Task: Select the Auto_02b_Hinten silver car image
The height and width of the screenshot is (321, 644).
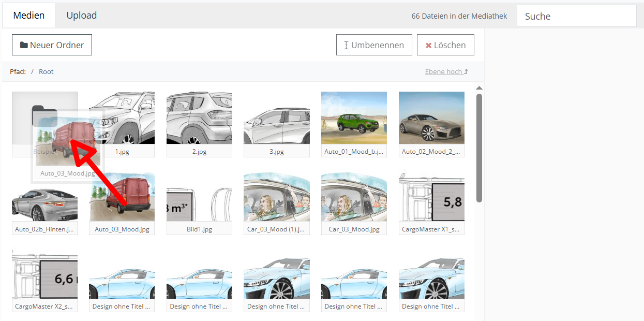Action: (44, 199)
